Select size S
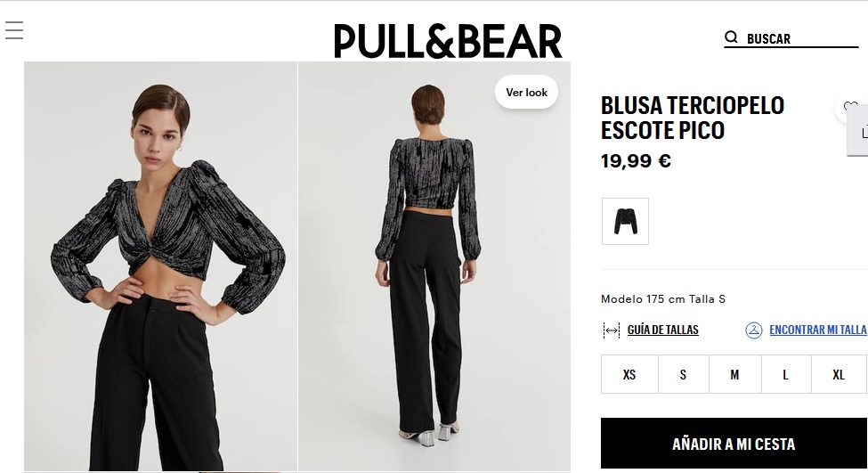868x473 pixels. pos(683,375)
